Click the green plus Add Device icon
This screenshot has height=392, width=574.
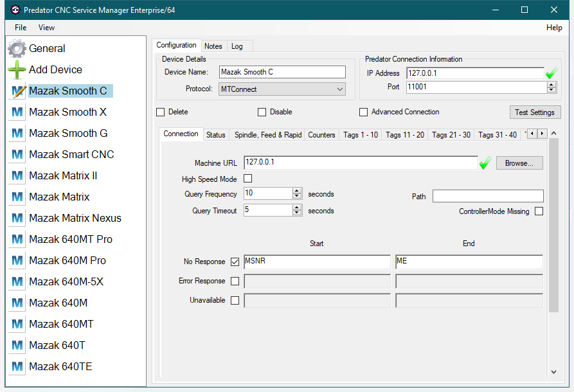17,70
